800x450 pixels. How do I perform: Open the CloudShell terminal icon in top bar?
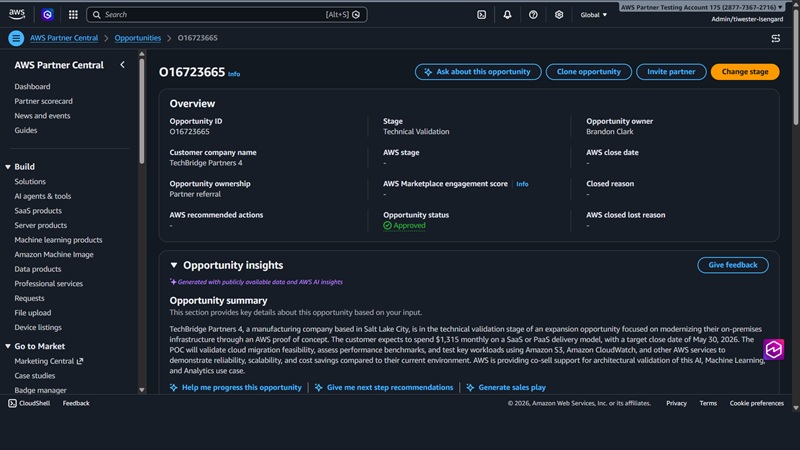tap(482, 15)
